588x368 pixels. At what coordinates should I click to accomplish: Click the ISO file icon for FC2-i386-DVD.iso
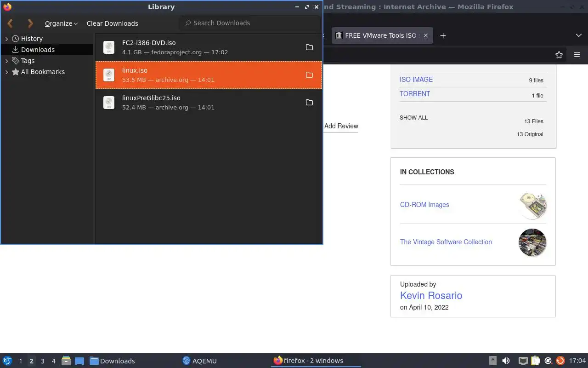pos(109,47)
